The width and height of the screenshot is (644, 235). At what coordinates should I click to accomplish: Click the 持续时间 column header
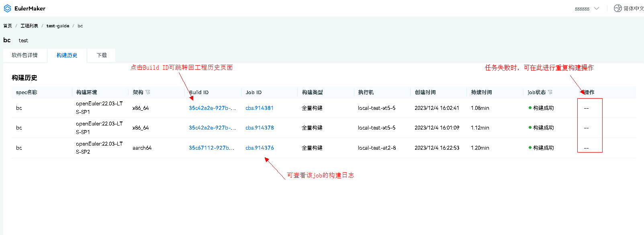(481, 92)
